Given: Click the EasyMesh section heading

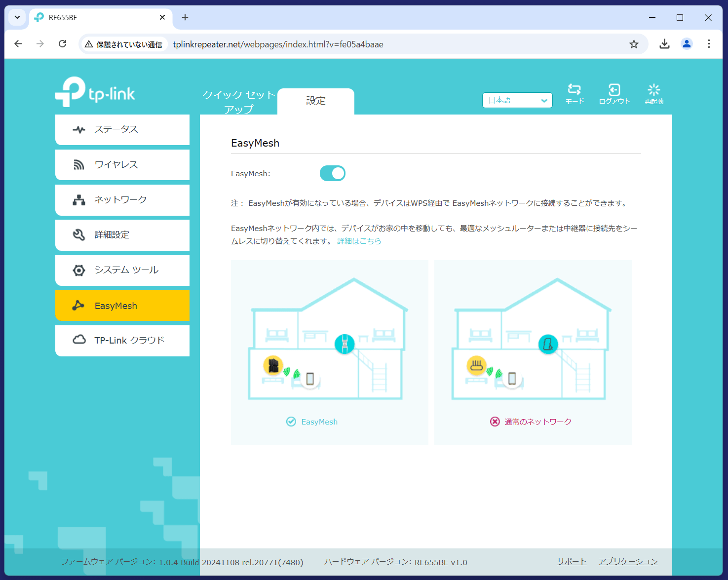Looking at the screenshot, I should [255, 143].
